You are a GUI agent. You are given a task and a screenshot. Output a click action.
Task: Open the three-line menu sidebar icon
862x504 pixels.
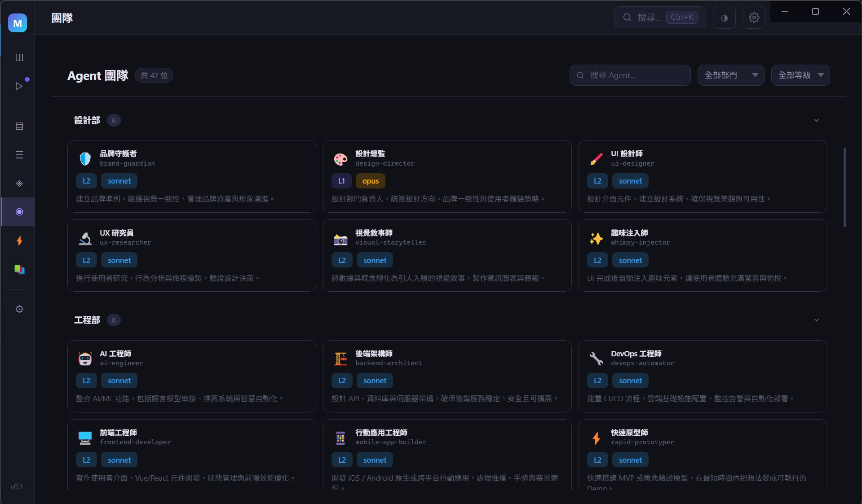19,155
